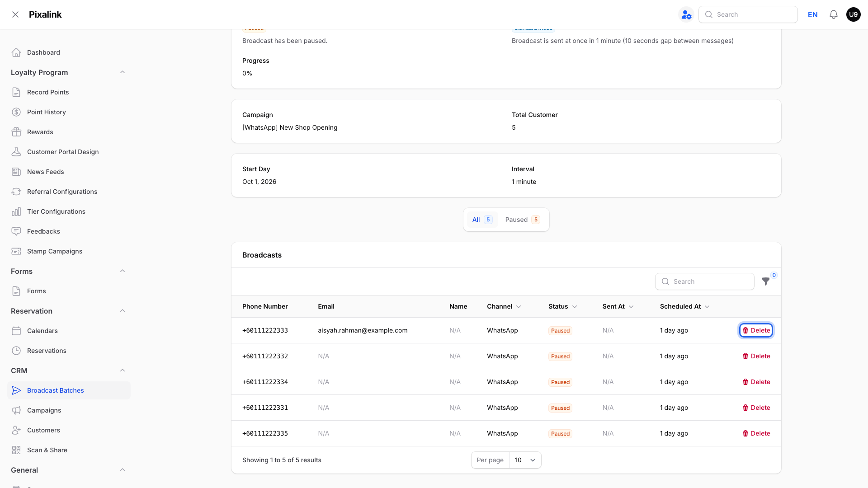The width and height of the screenshot is (868, 488).
Task: Collapse the Forms sidebar section
Action: (x=123, y=271)
